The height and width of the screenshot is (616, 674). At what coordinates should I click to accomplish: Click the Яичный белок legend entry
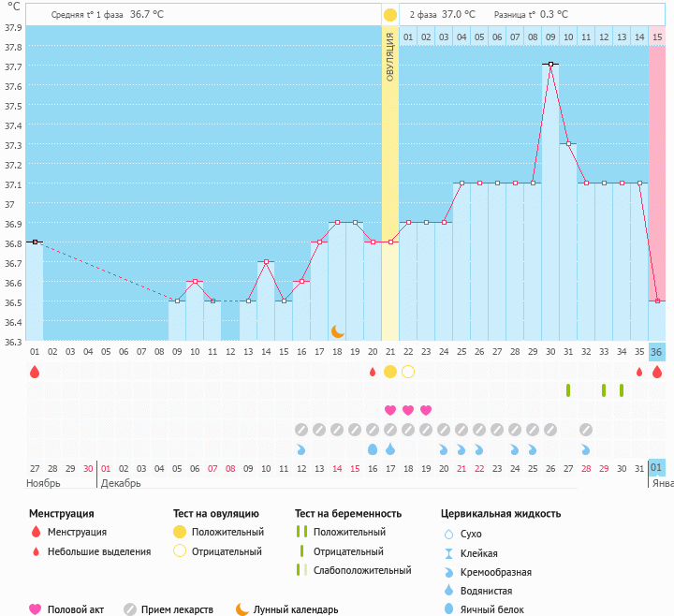click(496, 609)
